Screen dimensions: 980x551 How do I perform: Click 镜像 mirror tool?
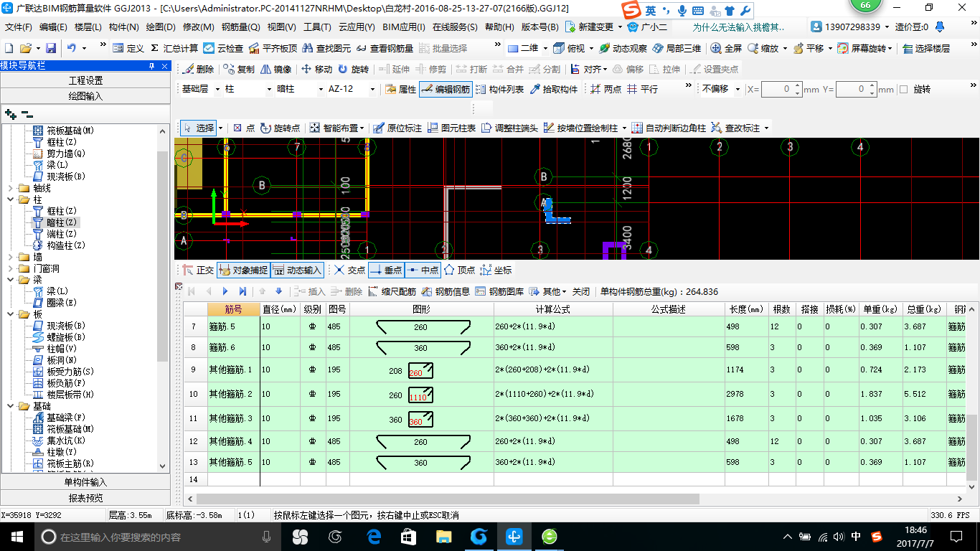tap(276, 69)
